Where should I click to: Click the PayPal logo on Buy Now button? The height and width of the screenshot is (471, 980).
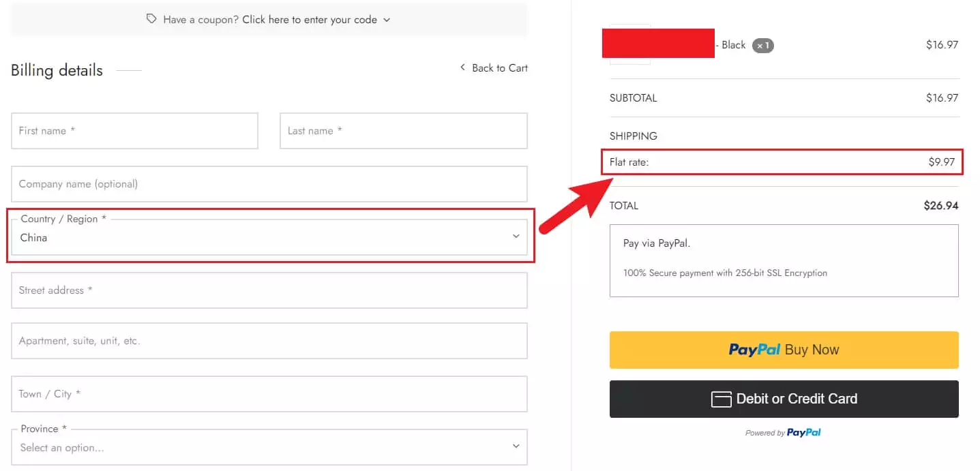pyautogui.click(x=754, y=350)
